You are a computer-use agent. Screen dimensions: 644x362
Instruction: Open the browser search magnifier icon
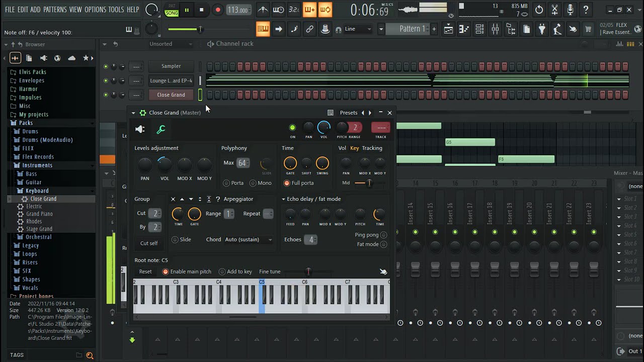(90, 355)
